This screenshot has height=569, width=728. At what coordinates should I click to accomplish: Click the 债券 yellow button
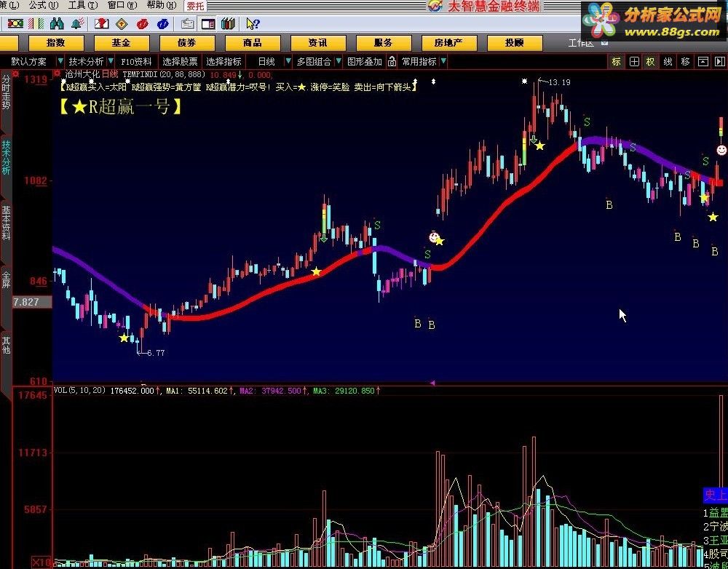click(x=187, y=43)
